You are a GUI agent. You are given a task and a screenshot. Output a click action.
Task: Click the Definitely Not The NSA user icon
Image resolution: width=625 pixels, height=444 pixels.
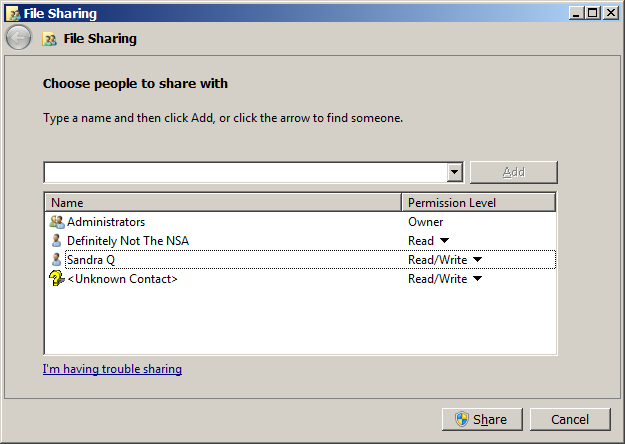pos(57,240)
